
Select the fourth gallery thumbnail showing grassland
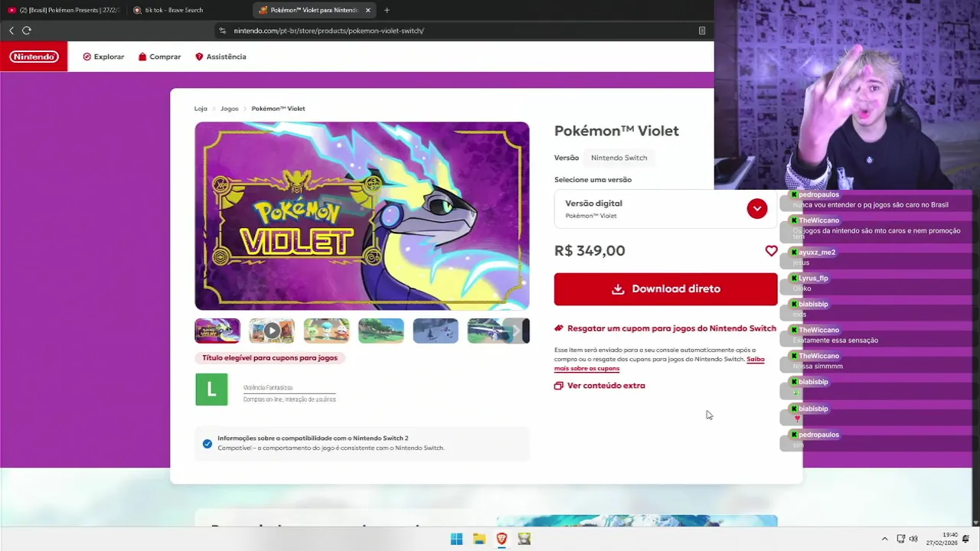coord(381,331)
